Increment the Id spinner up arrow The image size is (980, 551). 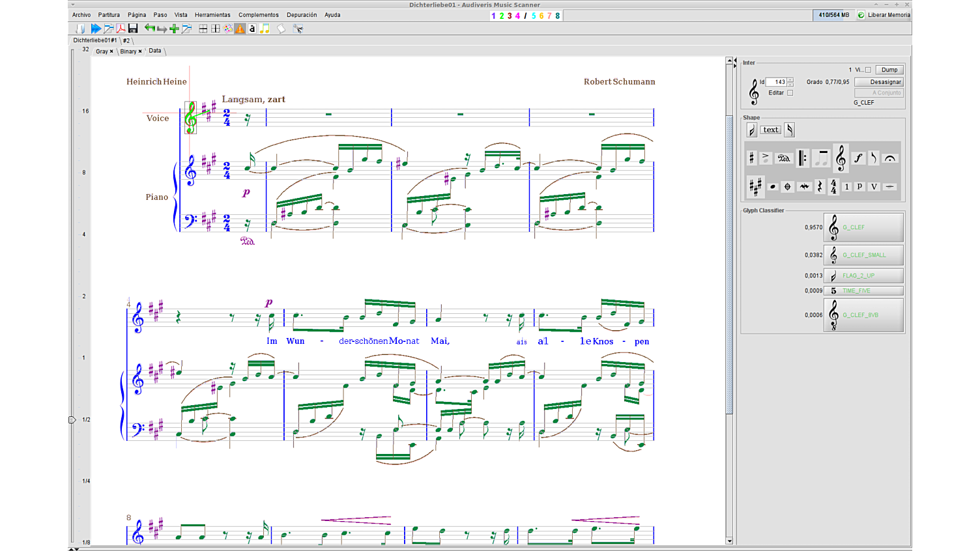tap(790, 80)
